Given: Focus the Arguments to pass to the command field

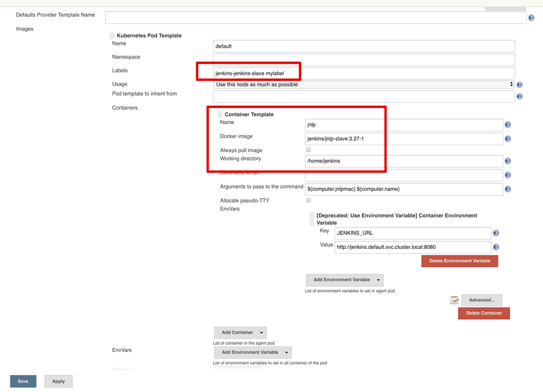Looking at the screenshot, I should pyautogui.click(x=404, y=189).
